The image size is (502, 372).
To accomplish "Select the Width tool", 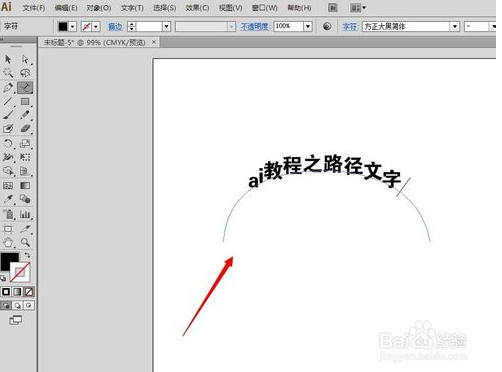I will (x=8, y=157).
